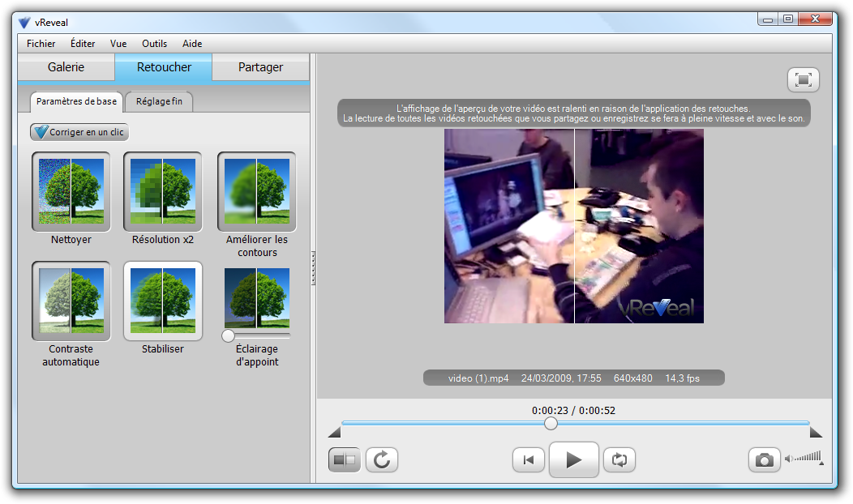Click the 14,3 fps text
The width and height of the screenshot is (853, 504).
point(682,378)
